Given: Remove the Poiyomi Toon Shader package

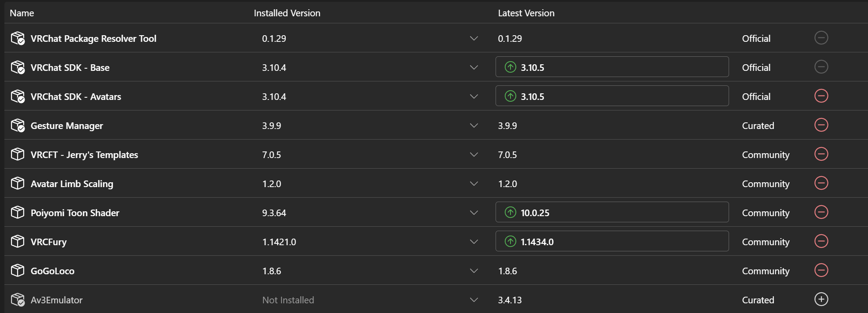Looking at the screenshot, I should tap(821, 212).
